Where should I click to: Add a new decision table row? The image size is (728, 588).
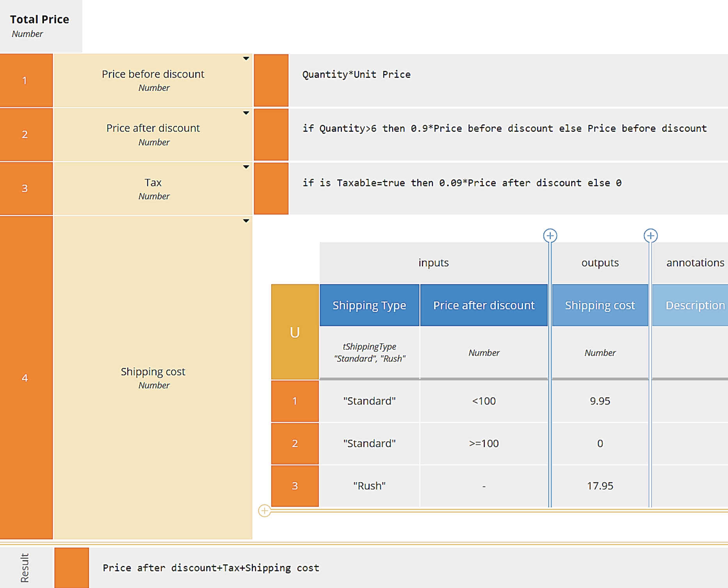pos(265,510)
